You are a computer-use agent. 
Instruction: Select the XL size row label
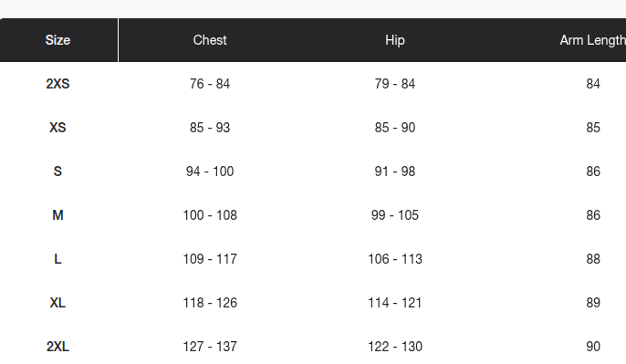coord(57,303)
